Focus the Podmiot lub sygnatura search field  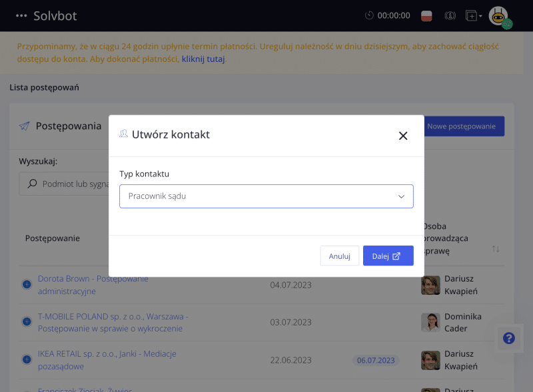click(x=67, y=184)
